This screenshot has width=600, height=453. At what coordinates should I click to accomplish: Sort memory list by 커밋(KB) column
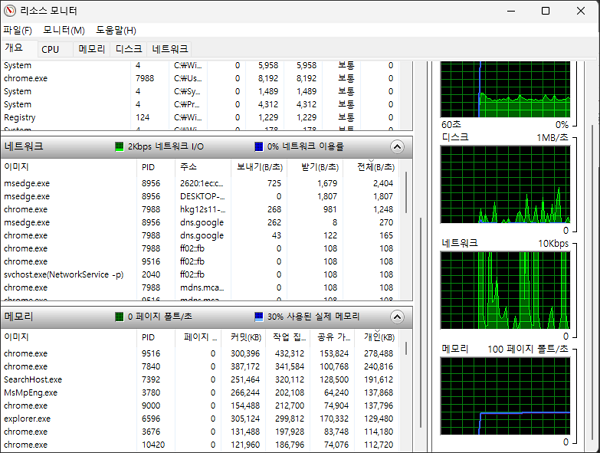coord(243,337)
